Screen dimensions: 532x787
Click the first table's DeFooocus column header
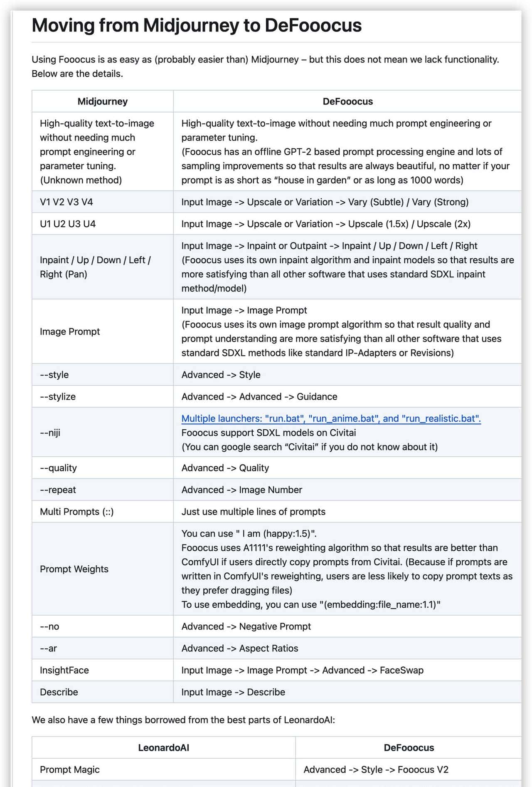click(347, 101)
